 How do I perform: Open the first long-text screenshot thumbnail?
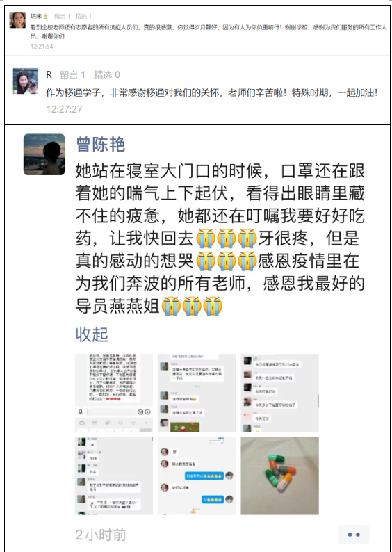pyautogui.click(x=114, y=393)
